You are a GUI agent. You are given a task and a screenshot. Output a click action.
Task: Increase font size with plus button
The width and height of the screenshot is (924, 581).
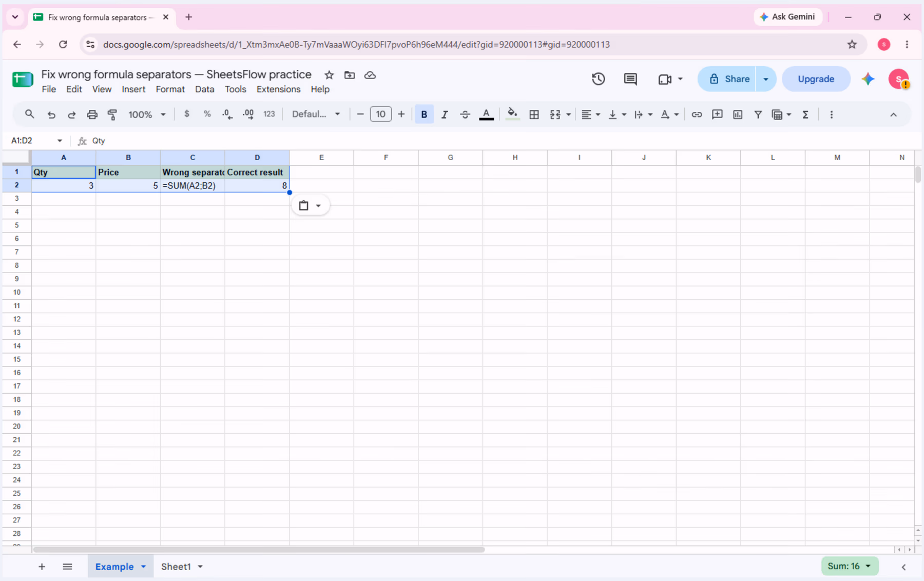[401, 114]
